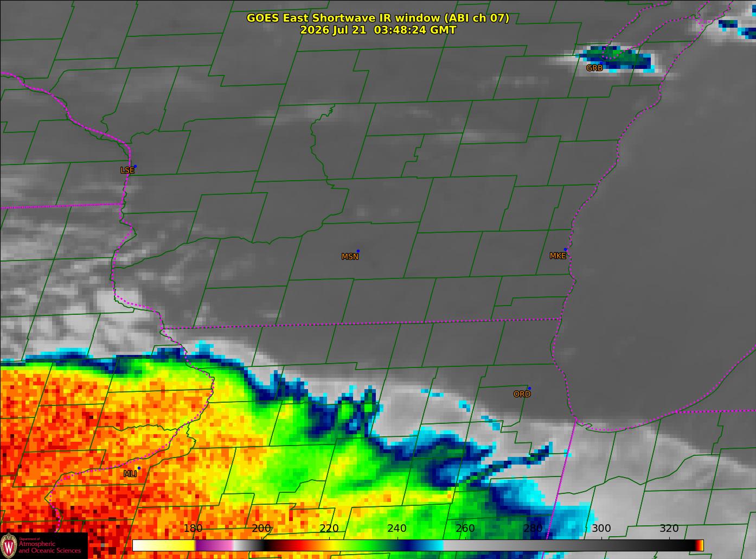Image resolution: width=756 pixels, height=559 pixels.
Task: Click the 200 label on the color scale
Action: pos(261,529)
